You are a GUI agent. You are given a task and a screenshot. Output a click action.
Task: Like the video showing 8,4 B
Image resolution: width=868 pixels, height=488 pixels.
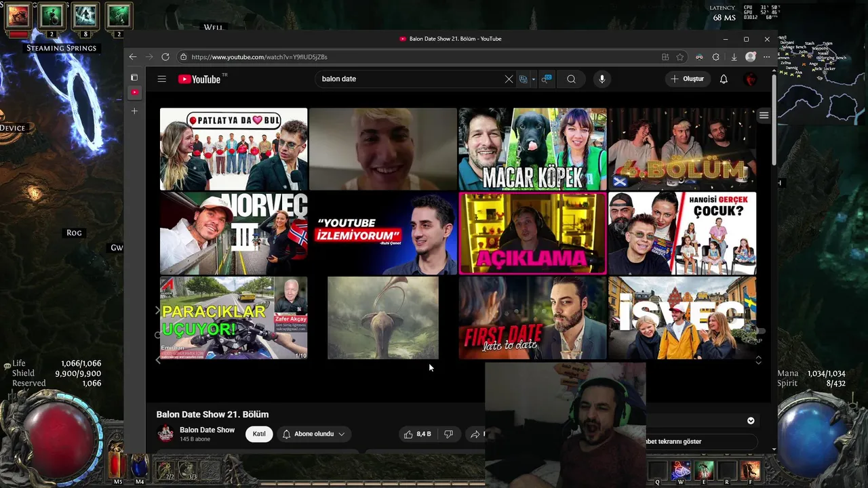418,434
